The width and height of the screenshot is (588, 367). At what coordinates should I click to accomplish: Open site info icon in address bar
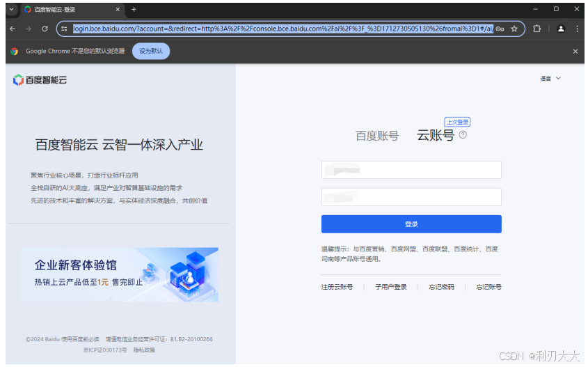[x=65, y=29]
